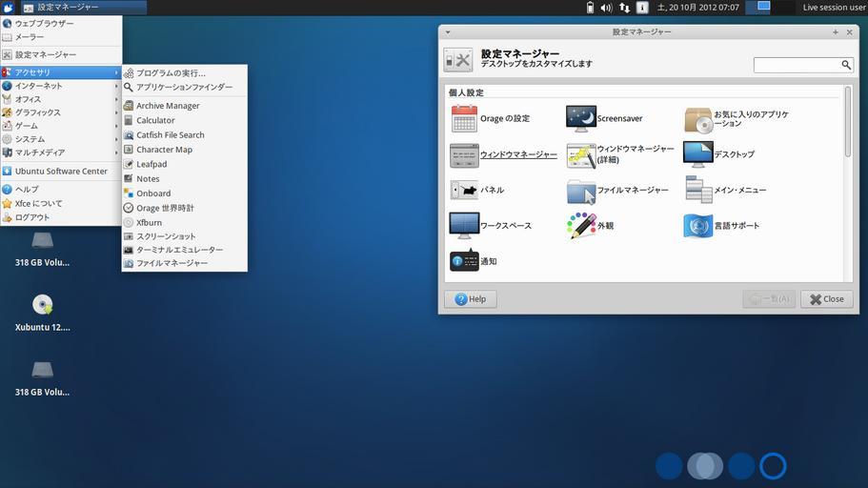
Task: Open the Appearance (外観) settings icon
Action: 580,226
